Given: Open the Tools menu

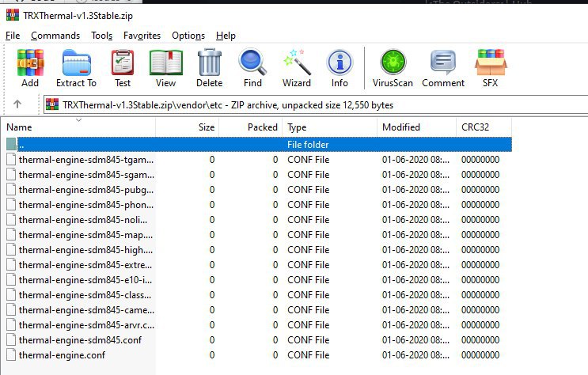Looking at the screenshot, I should point(101,36).
